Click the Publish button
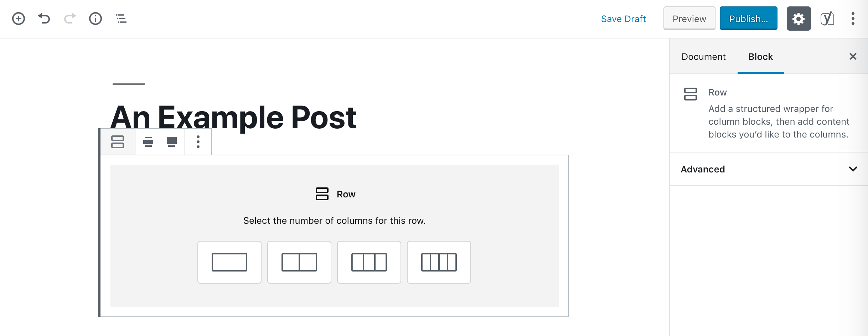The height and width of the screenshot is (336, 868). click(x=748, y=19)
